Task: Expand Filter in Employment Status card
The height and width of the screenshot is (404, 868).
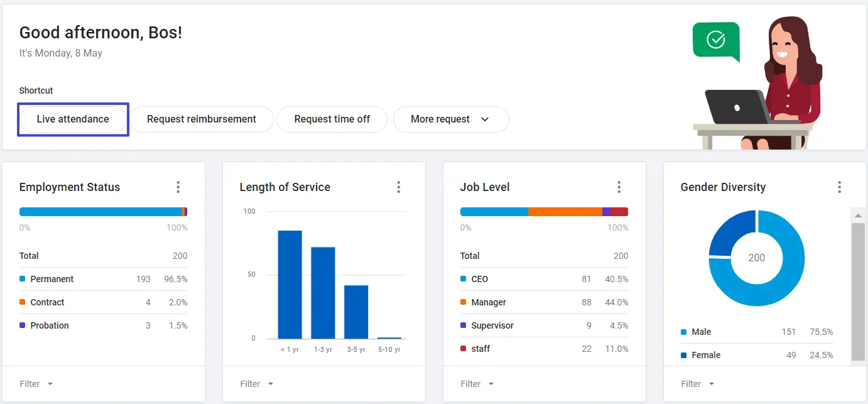Action: 36,384
